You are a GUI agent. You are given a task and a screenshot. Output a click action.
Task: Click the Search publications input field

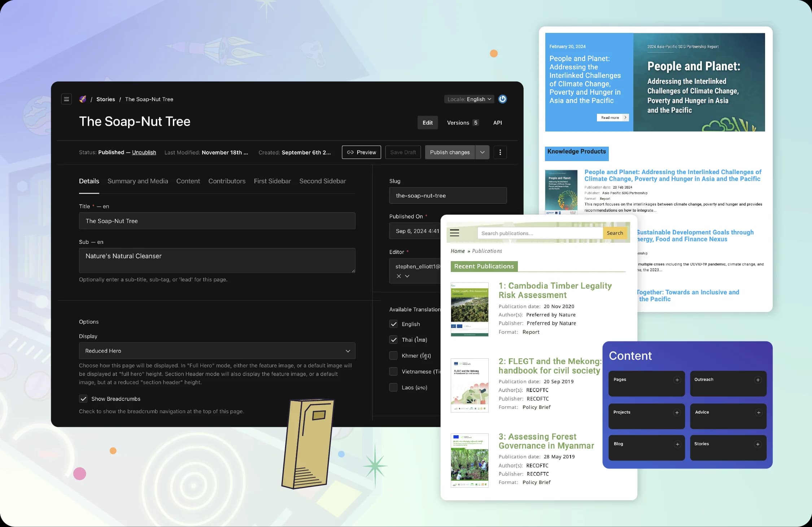point(540,233)
